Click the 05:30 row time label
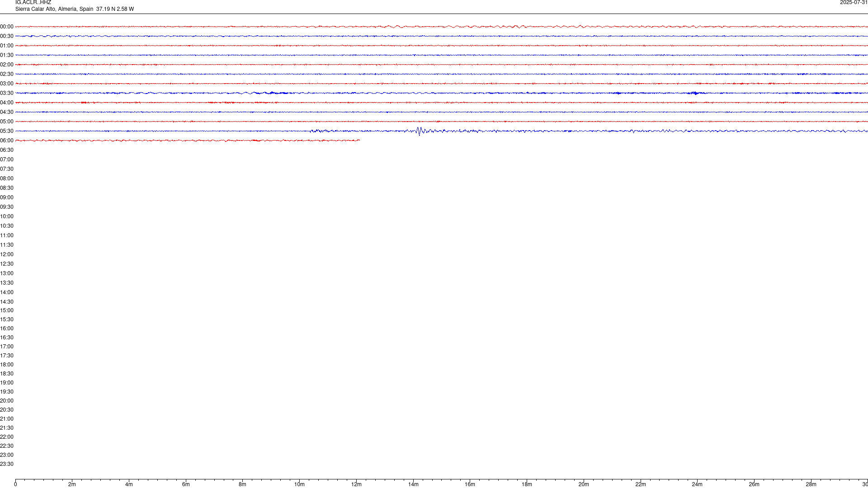The height and width of the screenshot is (488, 868). point(7,131)
